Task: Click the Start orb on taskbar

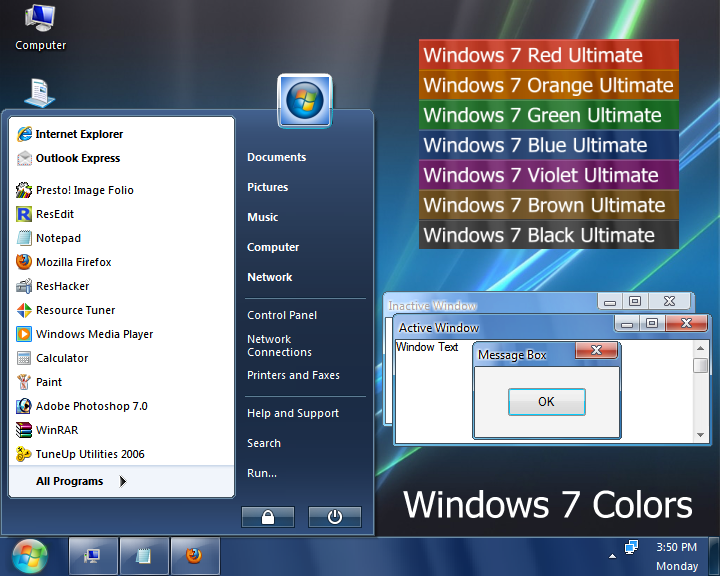Action: [30, 556]
